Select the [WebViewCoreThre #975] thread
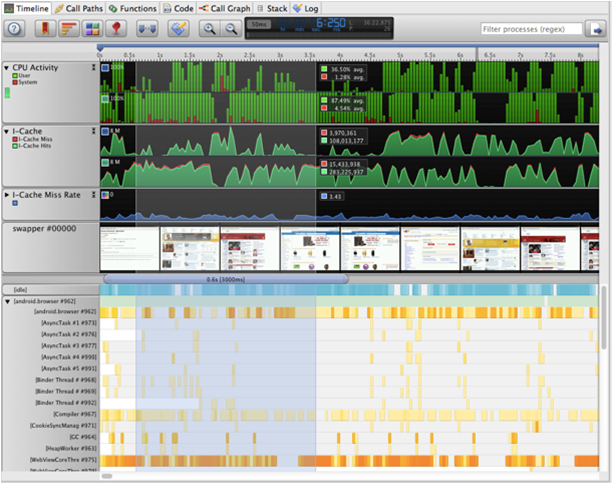Screen dimensions: 613x484 (x=63, y=460)
